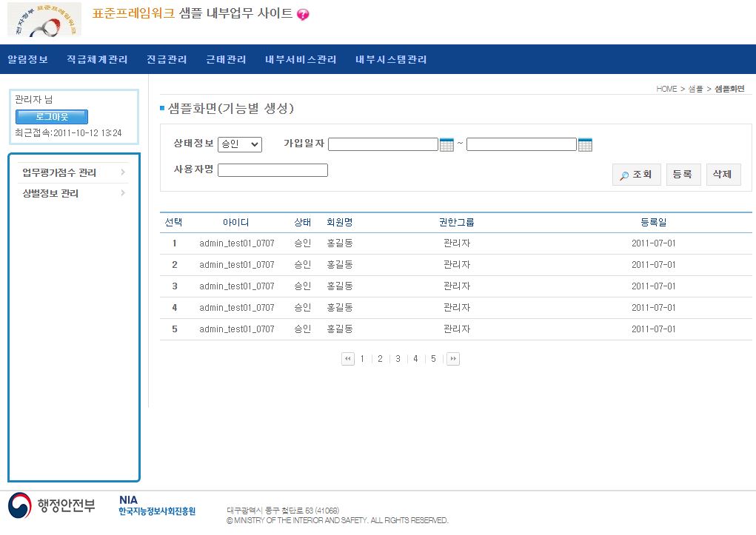
Task: Click the 삭제 delete button
Action: [x=723, y=175]
